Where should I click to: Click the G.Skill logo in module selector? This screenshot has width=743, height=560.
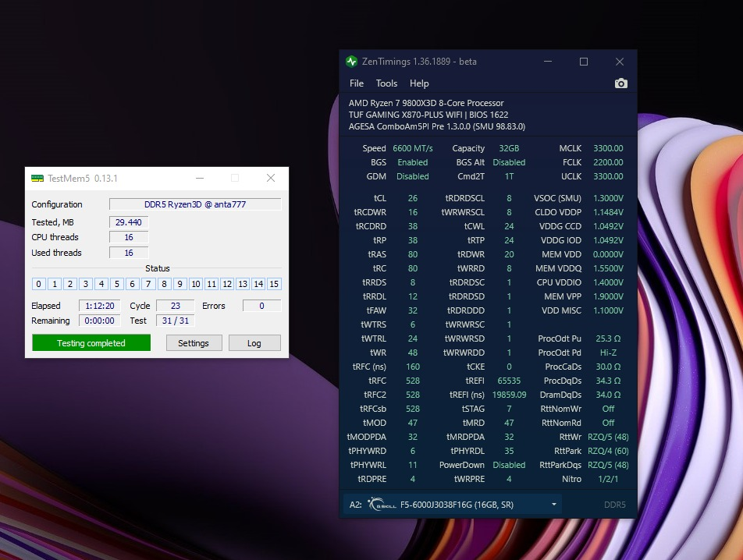tap(382, 504)
